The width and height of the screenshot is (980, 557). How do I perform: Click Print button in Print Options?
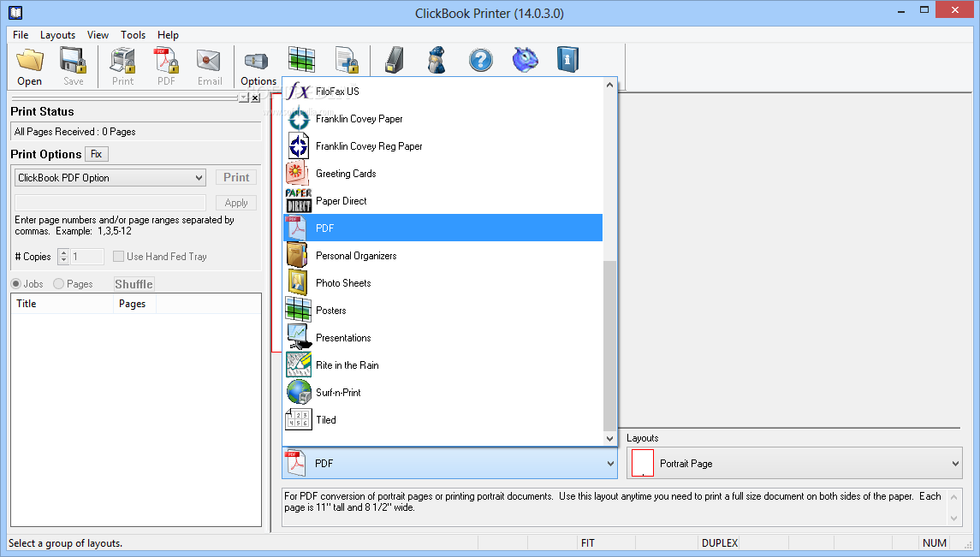pos(236,177)
